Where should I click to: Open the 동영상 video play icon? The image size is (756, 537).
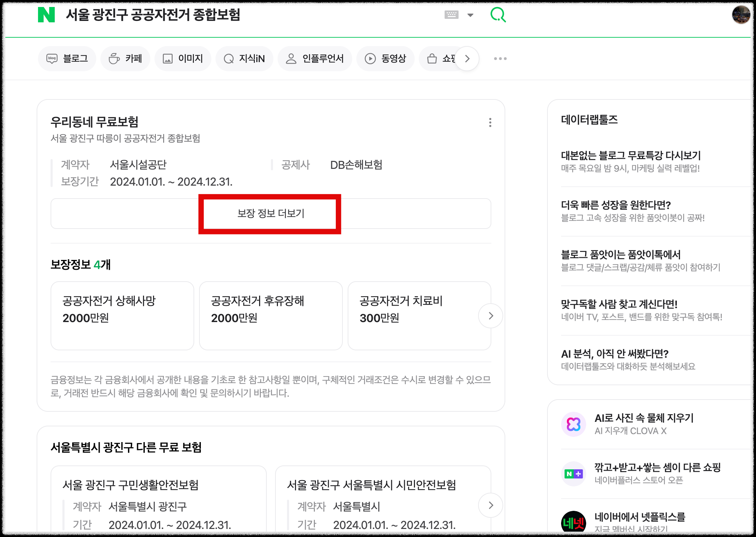370,58
